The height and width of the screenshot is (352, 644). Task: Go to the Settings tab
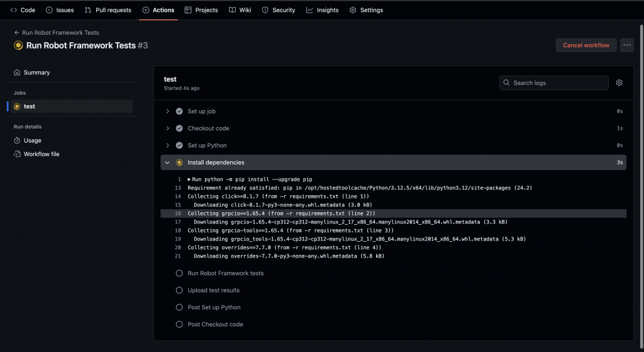pos(366,10)
